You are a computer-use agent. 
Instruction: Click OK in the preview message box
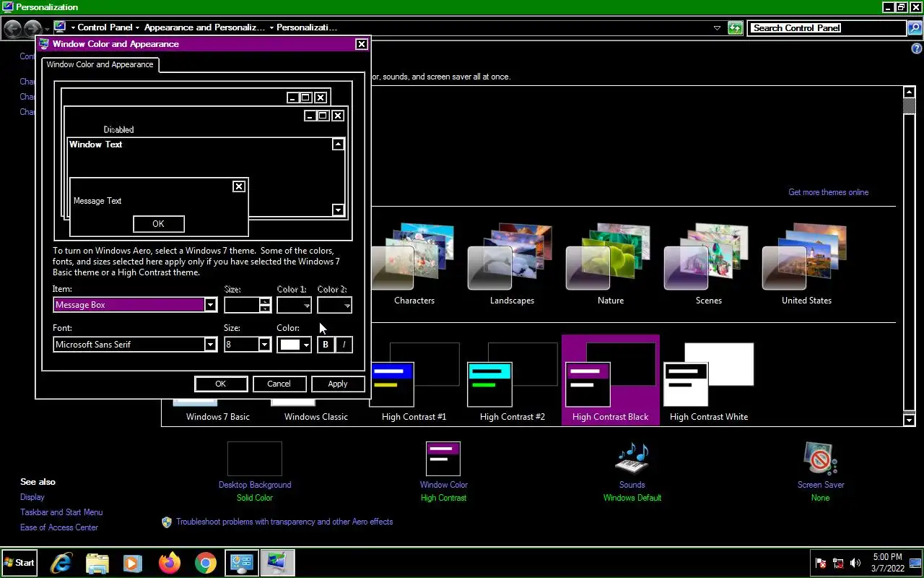(159, 224)
